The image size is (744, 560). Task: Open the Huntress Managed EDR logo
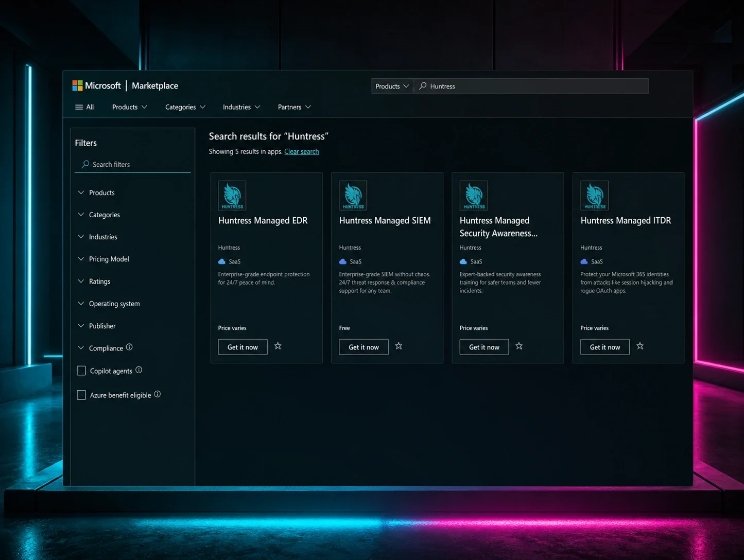[x=232, y=196]
